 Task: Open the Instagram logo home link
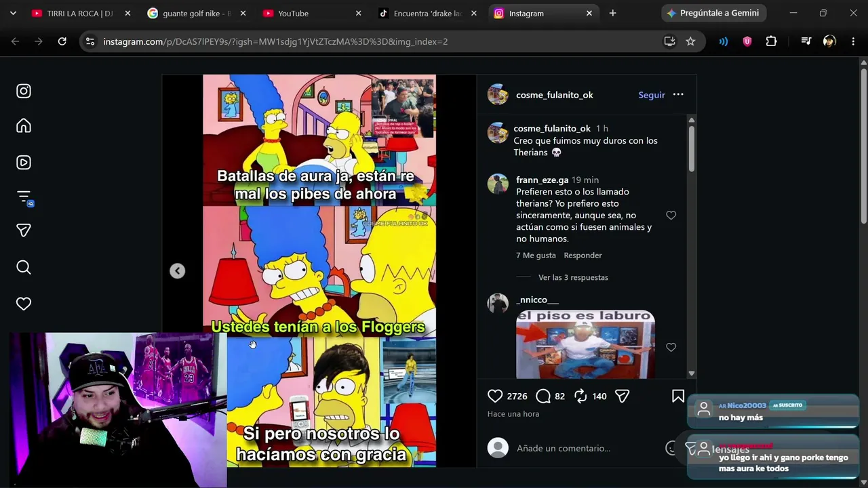tap(24, 91)
